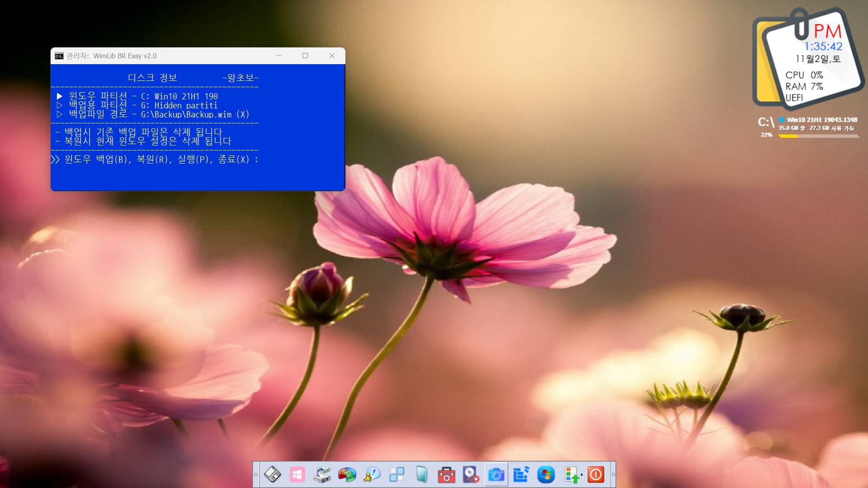The image size is (868, 488).
Task: Open the hard disk with red gear icon
Action: [x=471, y=474]
